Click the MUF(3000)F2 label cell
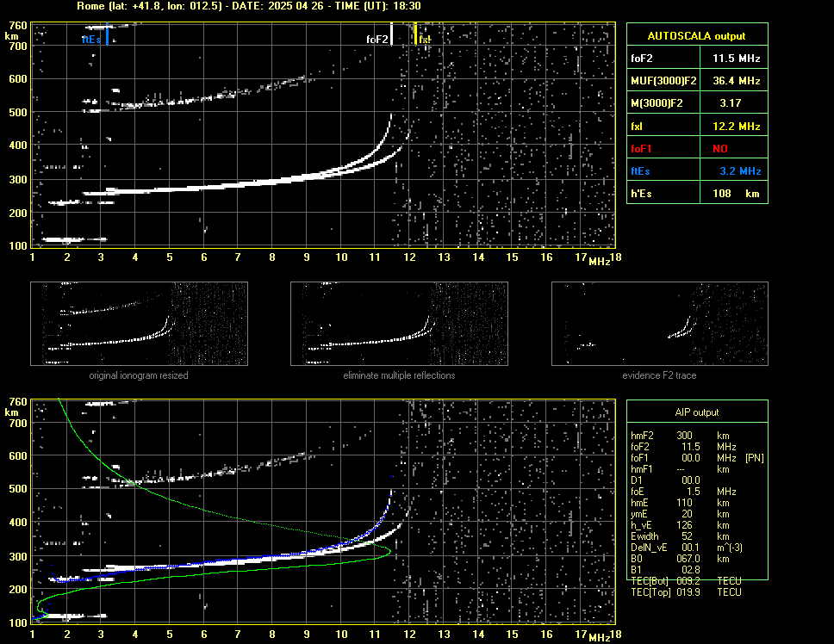 [663, 81]
